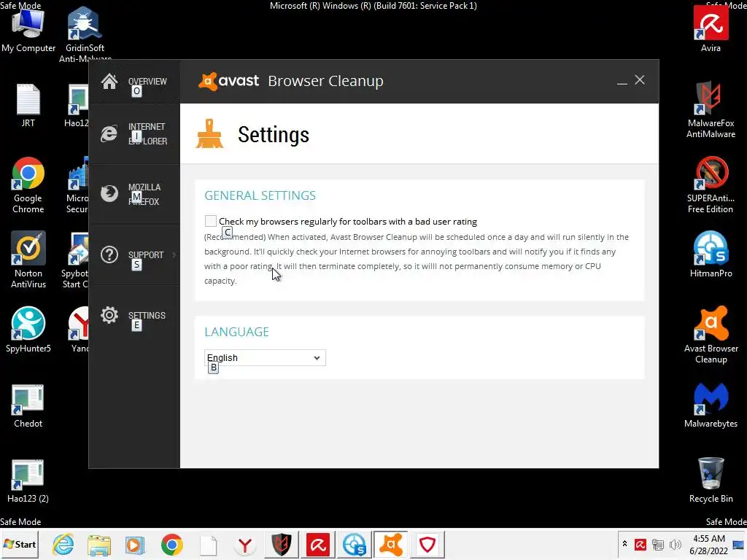747x560 pixels.
Task: Open the volume control in system tray
Action: click(x=675, y=544)
